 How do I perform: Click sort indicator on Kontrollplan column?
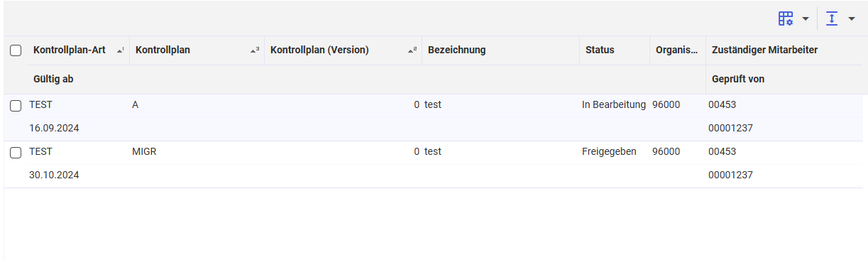click(256, 50)
